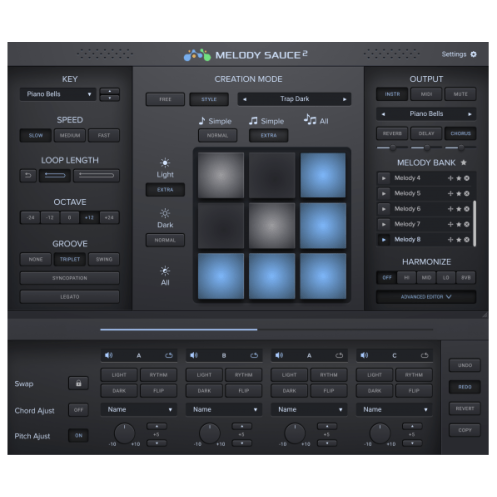The height and width of the screenshot is (497, 497).
Task: Delete Melody 6 with the X icon
Action: [x=467, y=209]
